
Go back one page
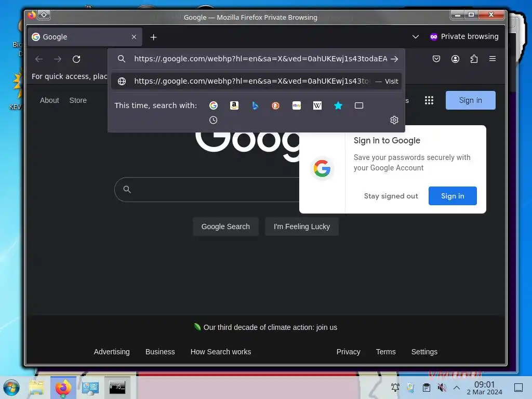(39, 59)
